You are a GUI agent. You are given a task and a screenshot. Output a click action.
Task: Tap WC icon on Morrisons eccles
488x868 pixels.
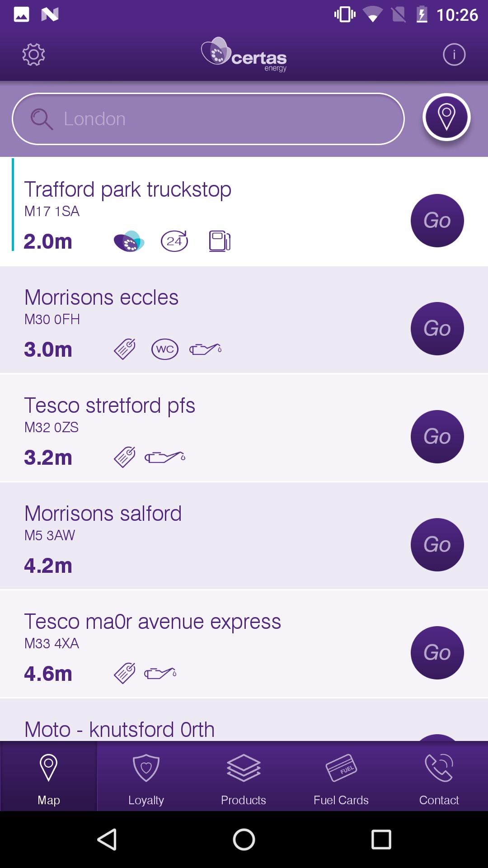tap(165, 349)
